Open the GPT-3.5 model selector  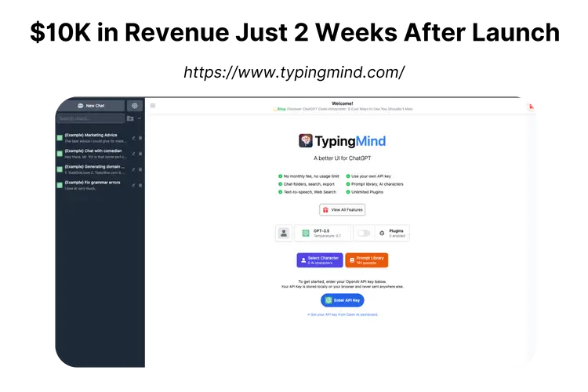pos(323,234)
